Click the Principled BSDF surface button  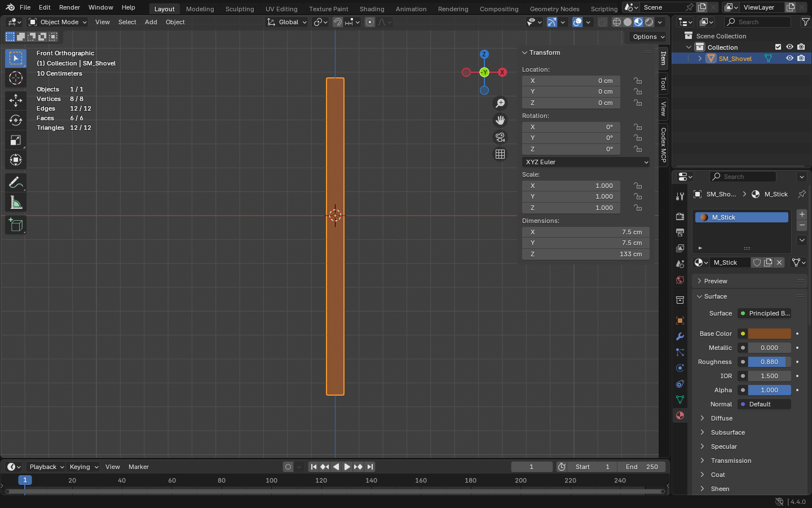coord(765,313)
